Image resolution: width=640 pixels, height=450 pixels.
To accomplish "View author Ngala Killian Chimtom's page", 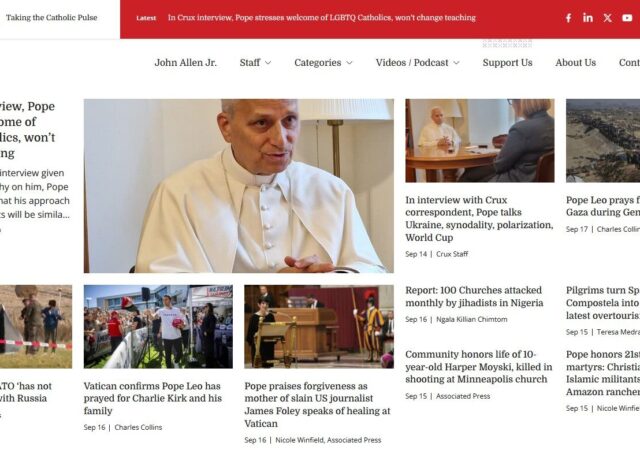I will pos(471,319).
